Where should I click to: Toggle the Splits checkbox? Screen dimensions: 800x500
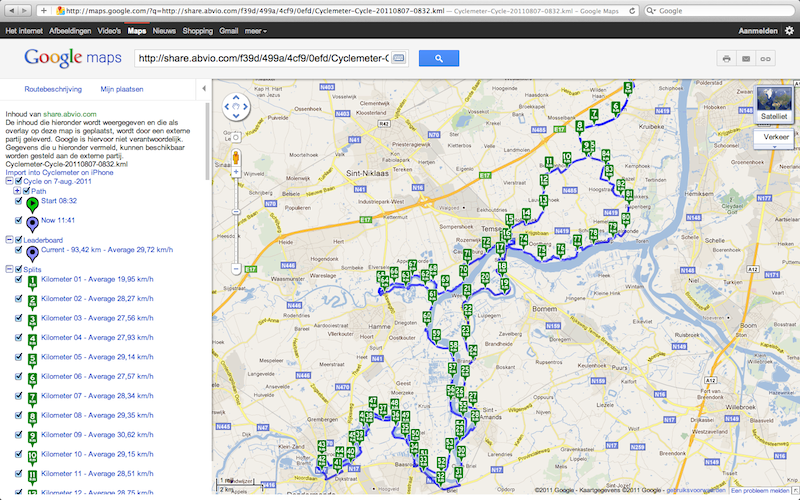point(18,269)
